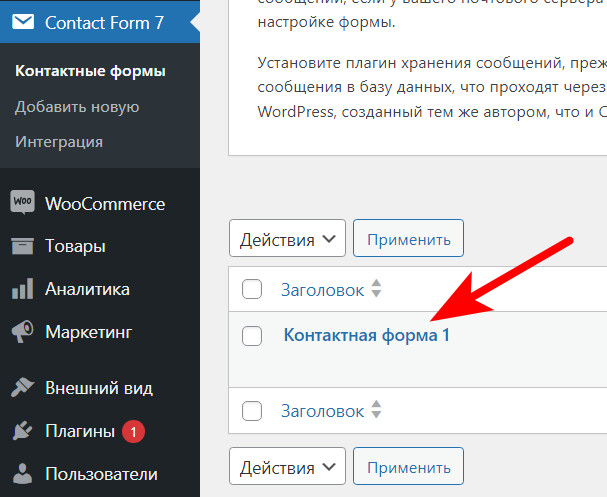Image resolution: width=607 pixels, height=497 pixels.
Task: Click the red Плагины update badge
Action: (x=134, y=431)
